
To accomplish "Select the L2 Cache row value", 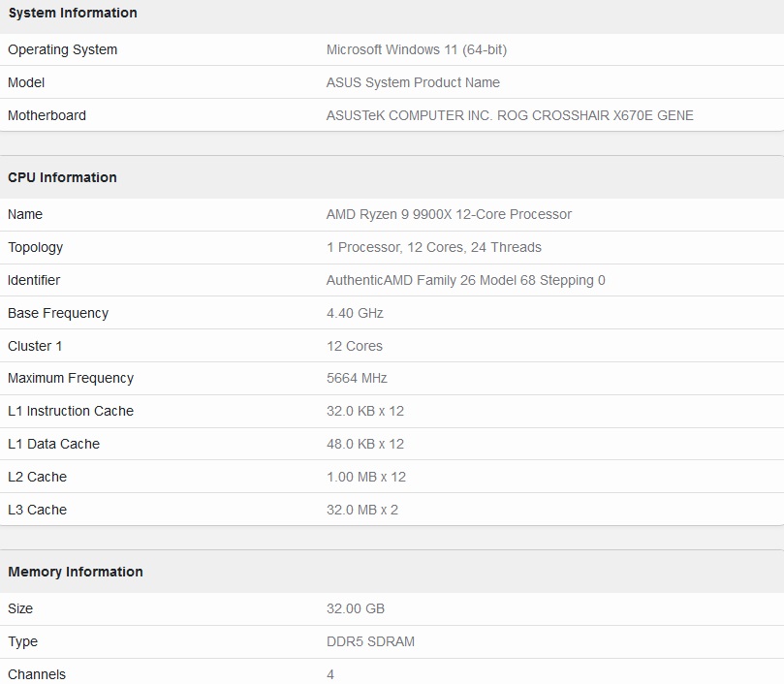I will point(366,477).
